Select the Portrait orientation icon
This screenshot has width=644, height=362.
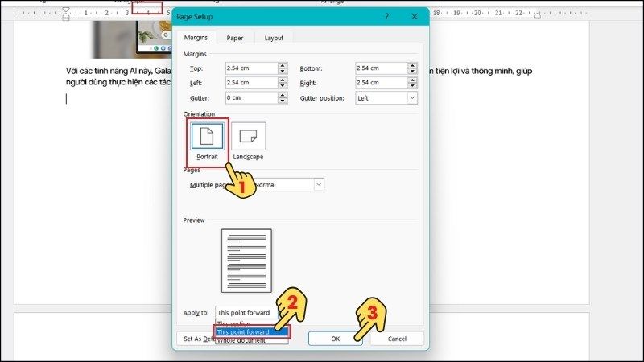coord(207,137)
